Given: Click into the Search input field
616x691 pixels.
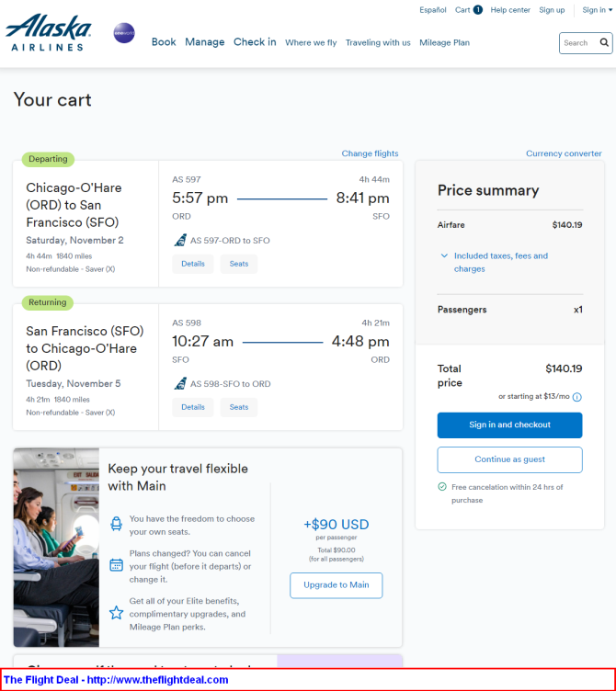Looking at the screenshot, I should 579,43.
